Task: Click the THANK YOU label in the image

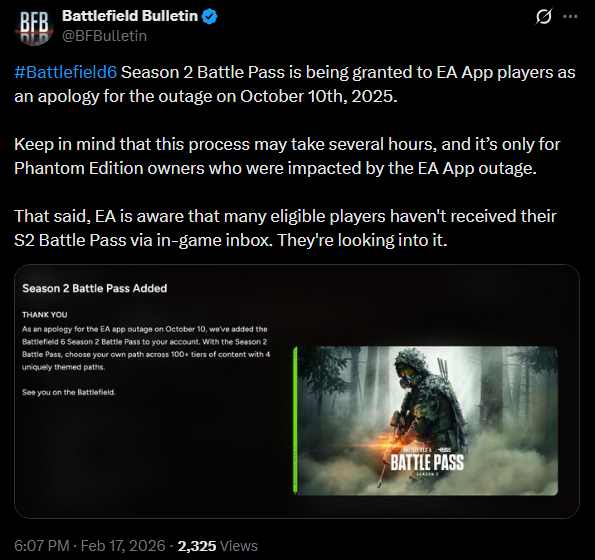Action: [45, 315]
